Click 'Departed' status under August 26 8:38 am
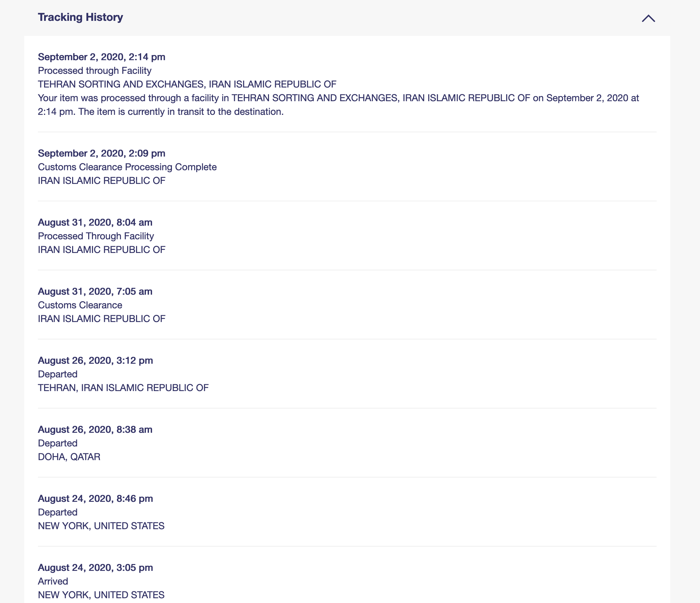700x603 pixels. pos(57,443)
